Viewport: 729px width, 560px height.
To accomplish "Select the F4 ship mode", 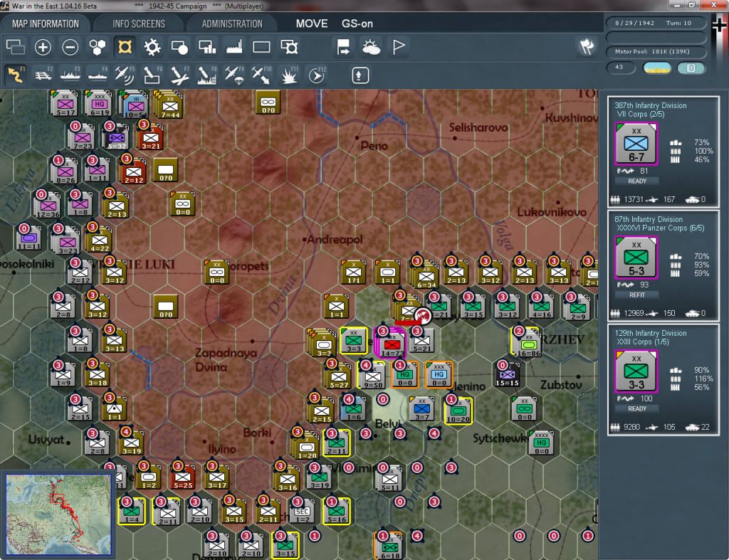I will [98, 75].
